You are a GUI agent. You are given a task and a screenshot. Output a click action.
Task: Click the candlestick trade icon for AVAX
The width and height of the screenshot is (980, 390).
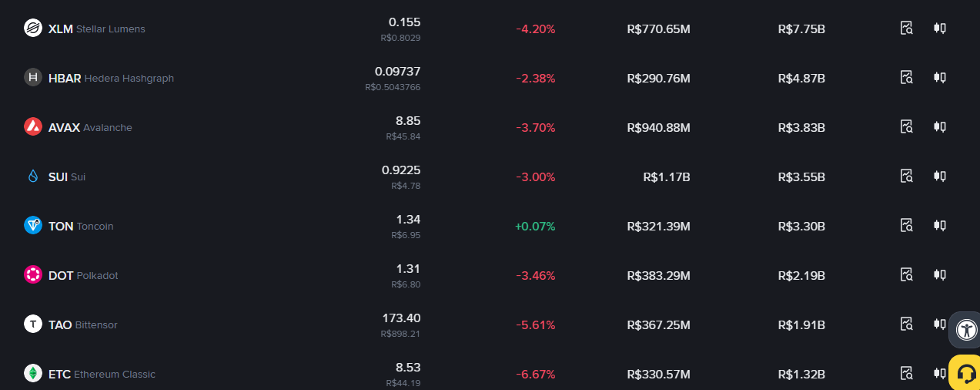tap(939, 127)
